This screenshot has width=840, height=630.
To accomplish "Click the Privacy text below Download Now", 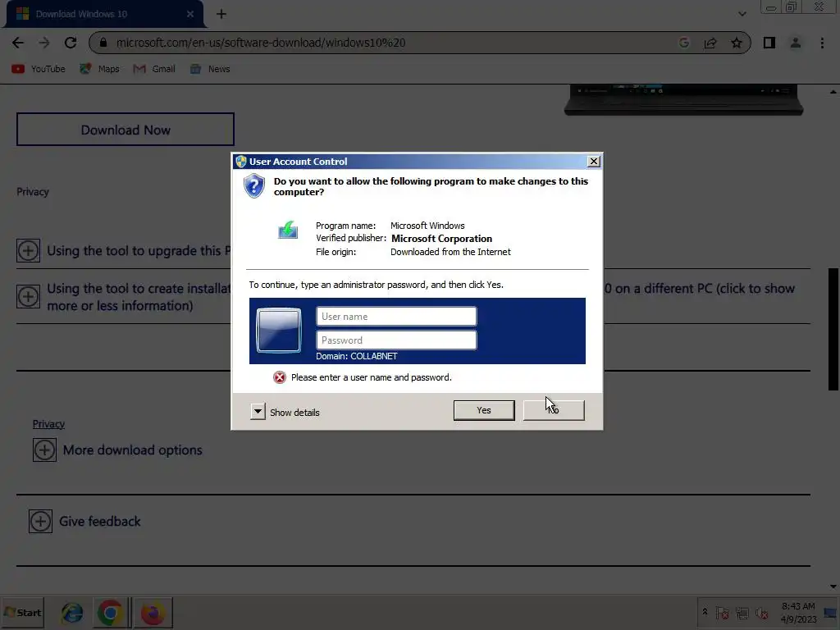I will [x=33, y=192].
